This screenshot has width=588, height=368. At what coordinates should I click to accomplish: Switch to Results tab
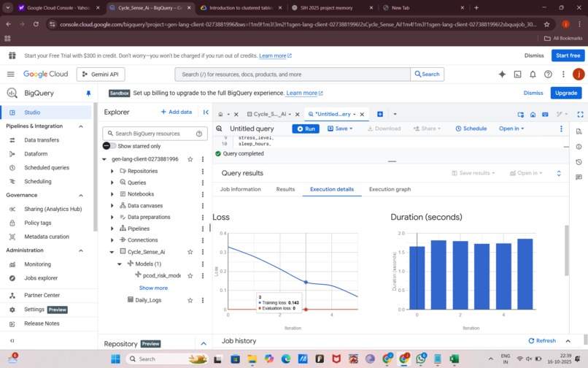coord(285,189)
